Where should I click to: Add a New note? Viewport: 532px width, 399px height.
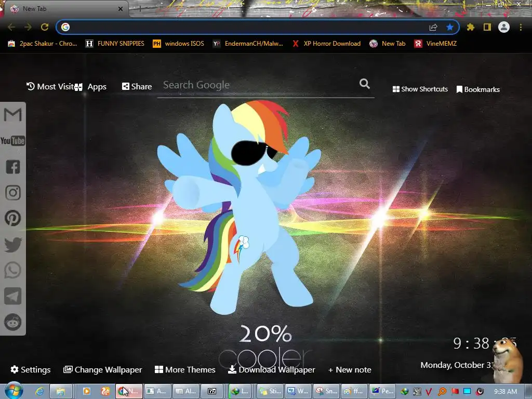tap(350, 369)
